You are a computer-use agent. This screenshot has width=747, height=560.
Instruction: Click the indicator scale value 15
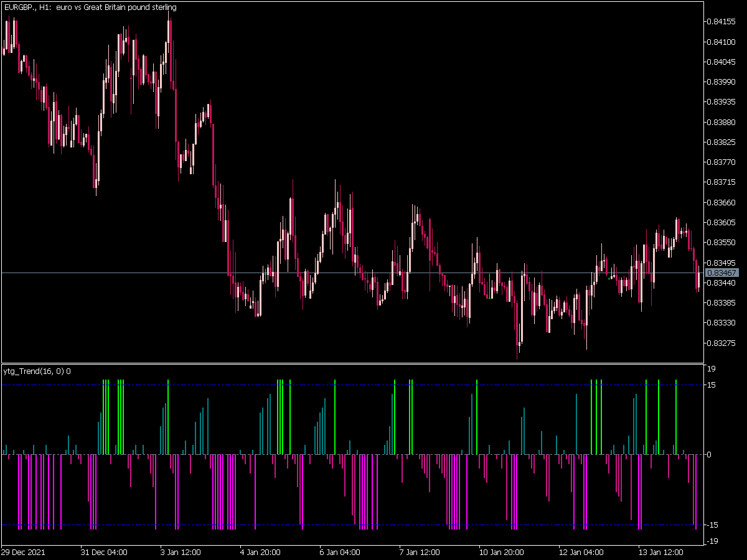pyautogui.click(x=712, y=385)
